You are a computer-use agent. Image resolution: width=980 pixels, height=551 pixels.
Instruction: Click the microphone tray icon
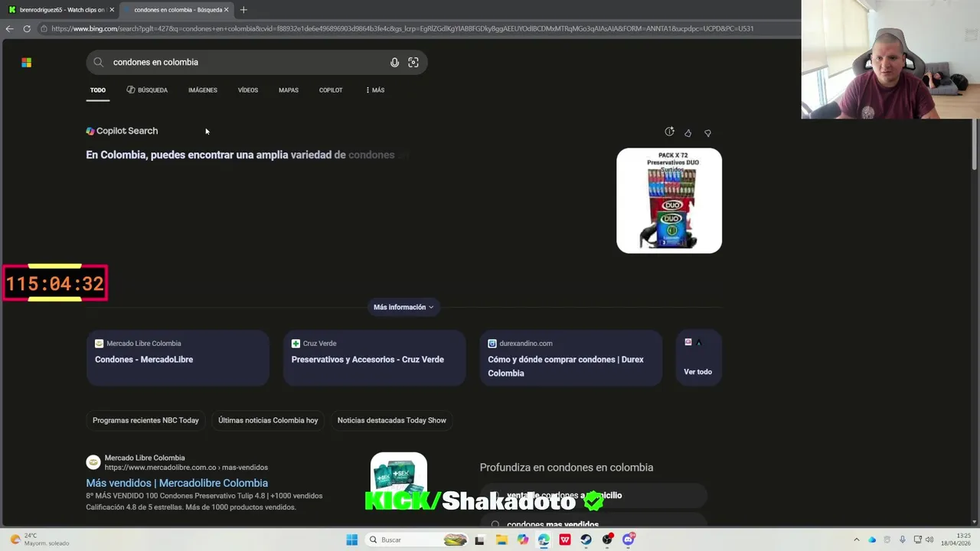903,540
